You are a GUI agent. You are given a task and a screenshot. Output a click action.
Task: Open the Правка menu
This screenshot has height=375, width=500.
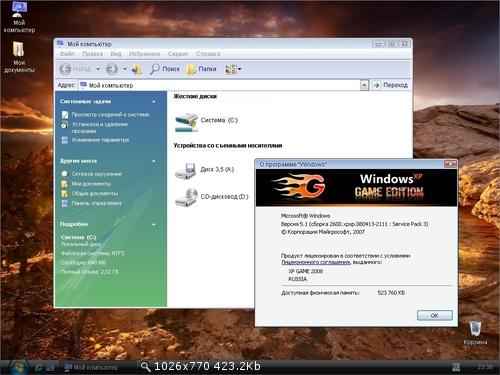92,54
